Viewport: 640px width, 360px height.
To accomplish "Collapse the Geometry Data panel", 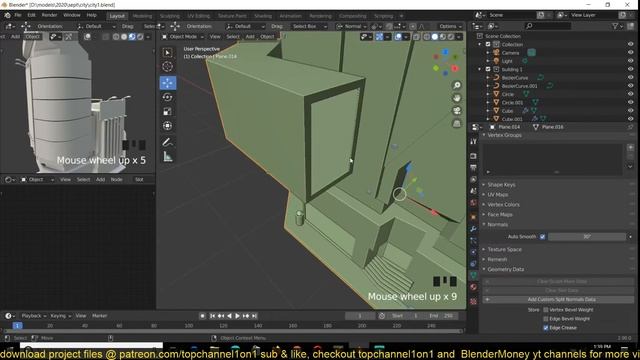I will click(505, 269).
